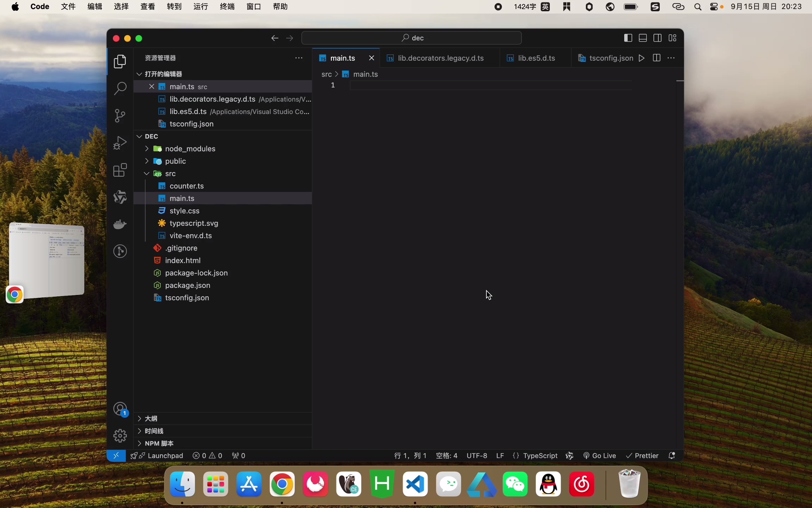Toggle the primary sidebar visibility
The width and height of the screenshot is (812, 508).
point(628,38)
